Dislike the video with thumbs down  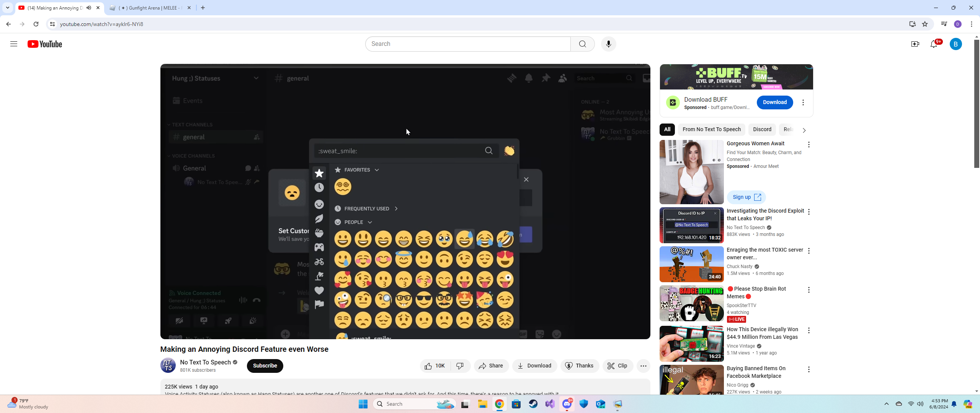tap(460, 366)
